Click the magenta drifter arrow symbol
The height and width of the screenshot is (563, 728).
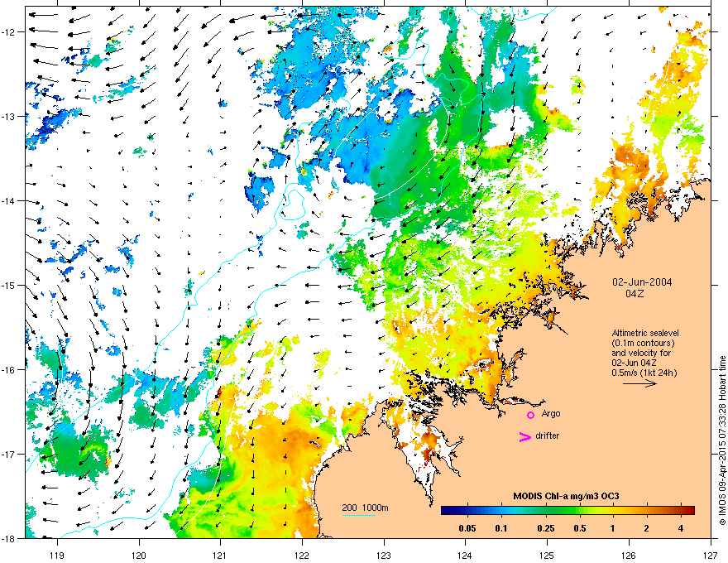pos(525,436)
